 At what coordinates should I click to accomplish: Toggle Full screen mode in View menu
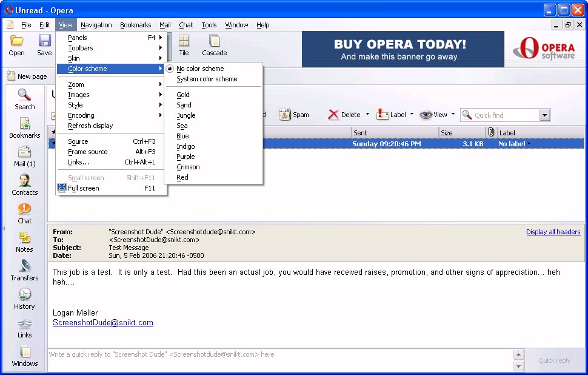[83, 188]
